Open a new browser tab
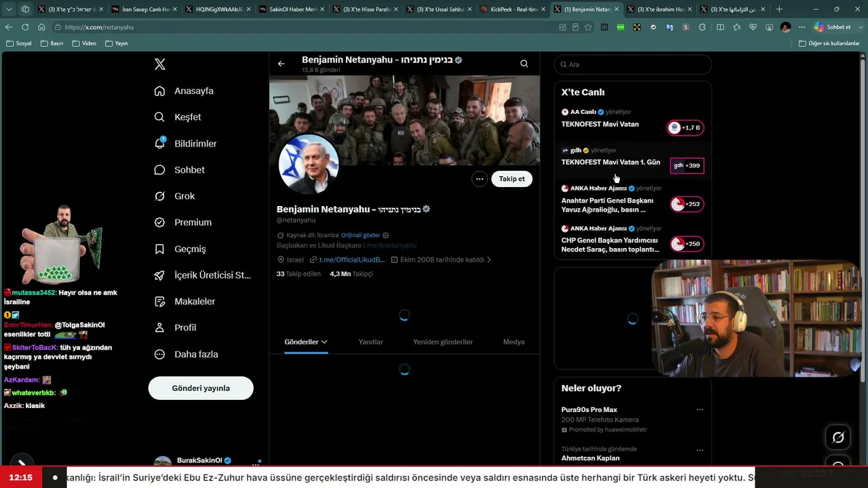 (779, 9)
